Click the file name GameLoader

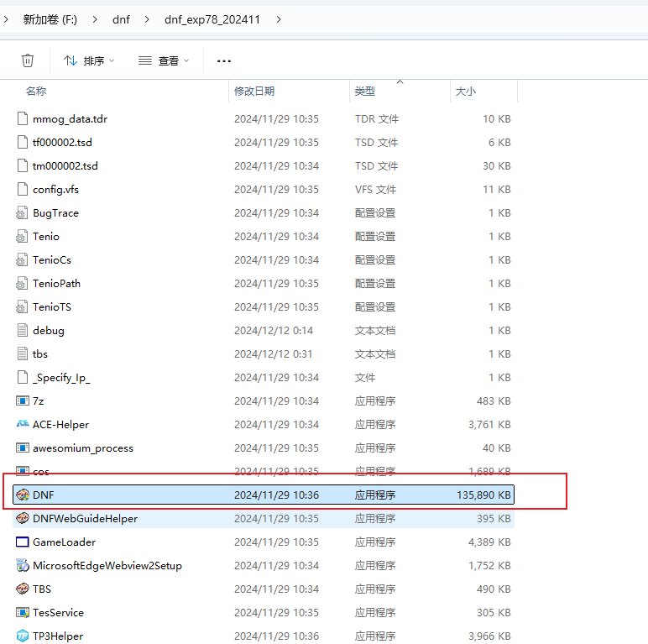(x=64, y=542)
